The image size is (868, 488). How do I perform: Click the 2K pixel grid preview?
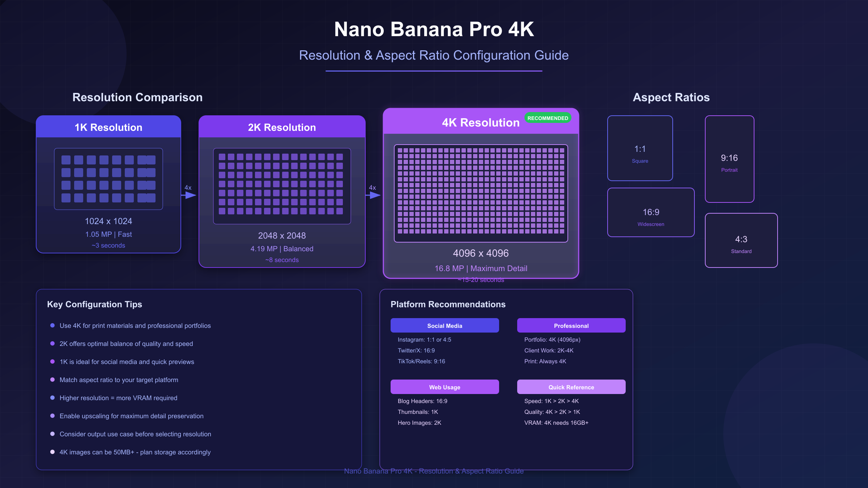282,186
